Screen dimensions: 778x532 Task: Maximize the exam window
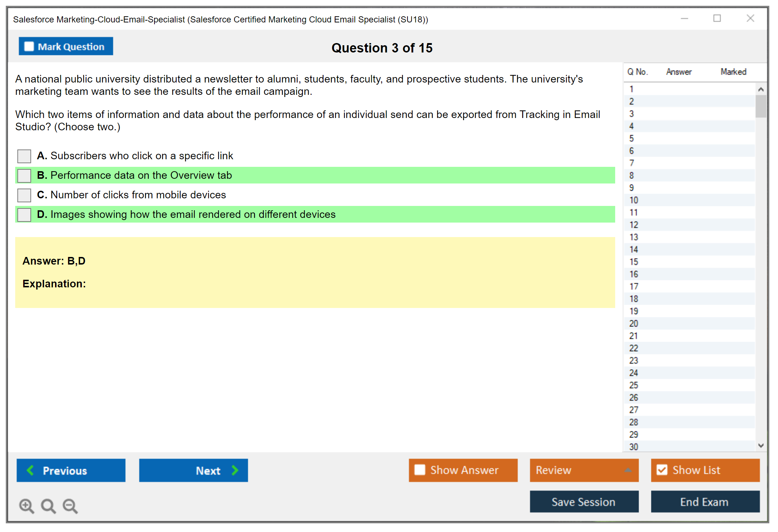coord(717,18)
